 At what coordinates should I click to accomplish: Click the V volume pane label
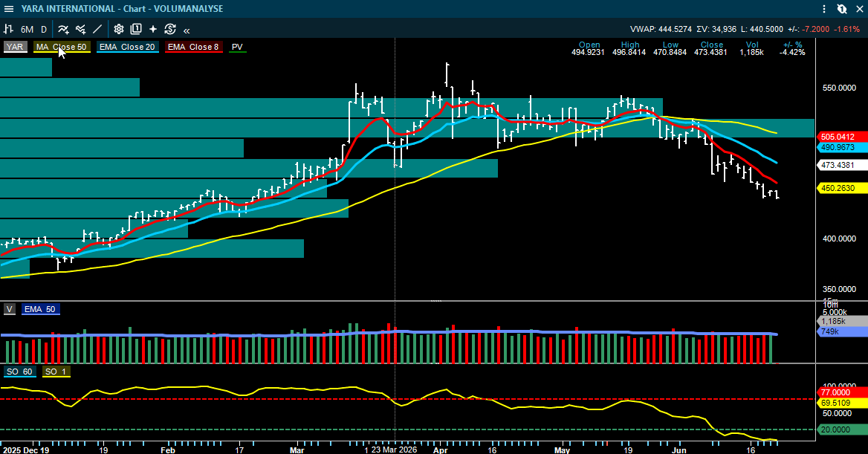point(10,310)
